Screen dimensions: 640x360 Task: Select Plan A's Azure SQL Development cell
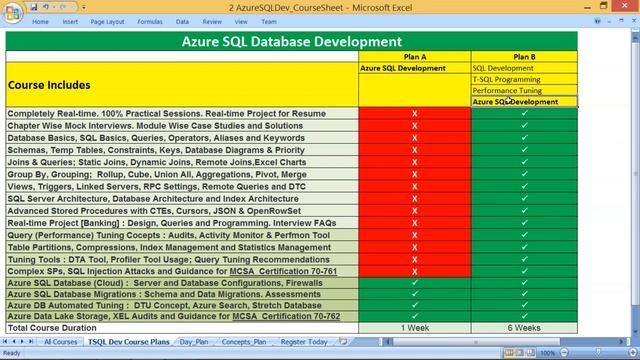click(x=415, y=68)
